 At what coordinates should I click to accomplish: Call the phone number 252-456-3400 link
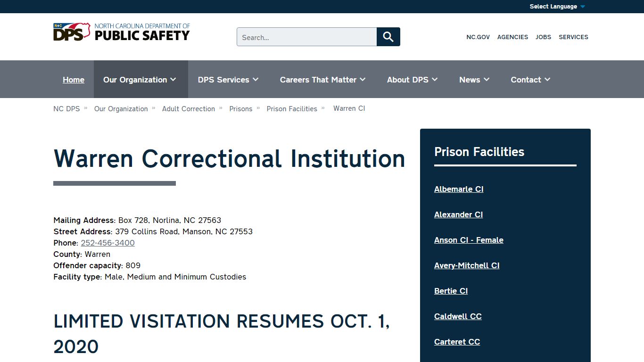[x=107, y=243]
